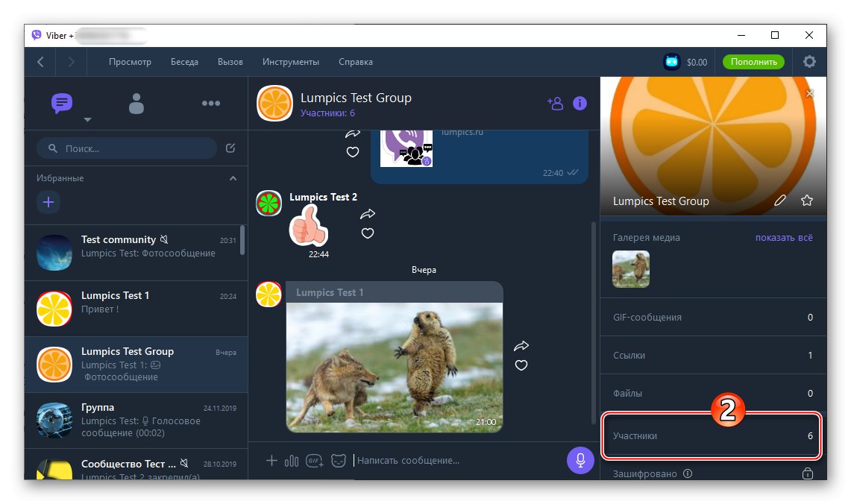Click the voice message microphone button
Screen dimensions: 851x504
(x=580, y=460)
